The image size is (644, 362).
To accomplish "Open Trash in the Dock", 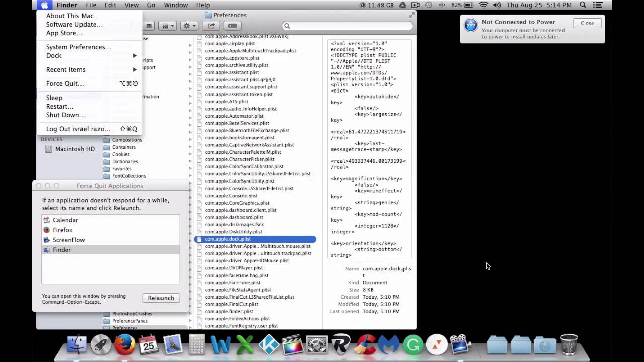I will (x=569, y=345).
